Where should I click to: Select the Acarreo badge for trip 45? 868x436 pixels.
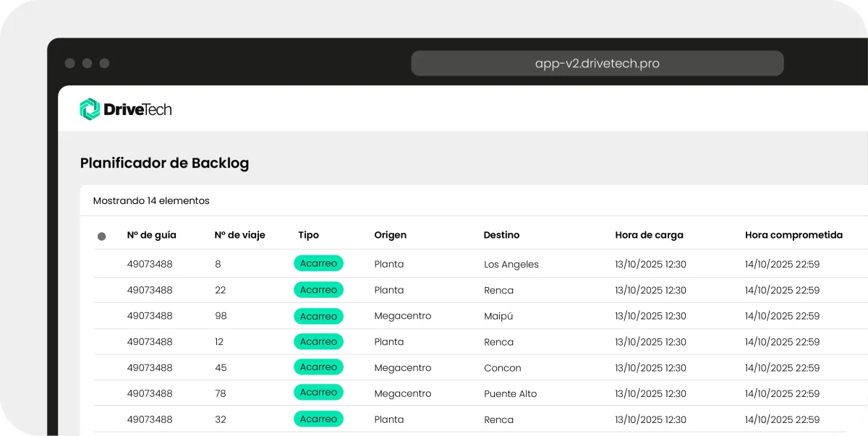[319, 367]
